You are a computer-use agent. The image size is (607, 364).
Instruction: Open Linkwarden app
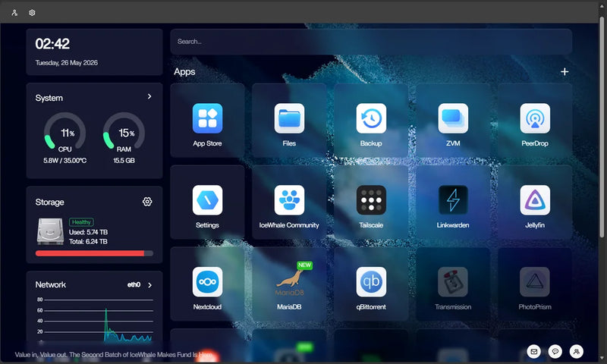pyautogui.click(x=453, y=200)
